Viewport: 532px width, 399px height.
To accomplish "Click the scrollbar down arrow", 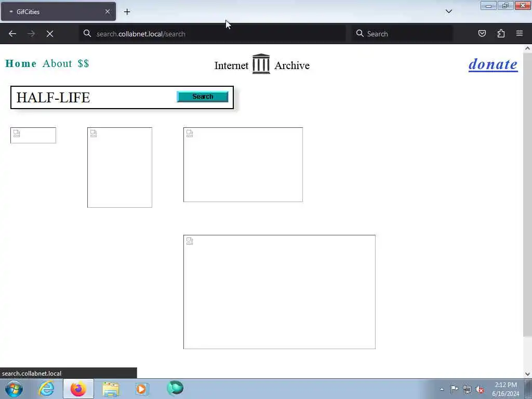I will pyautogui.click(x=527, y=374).
